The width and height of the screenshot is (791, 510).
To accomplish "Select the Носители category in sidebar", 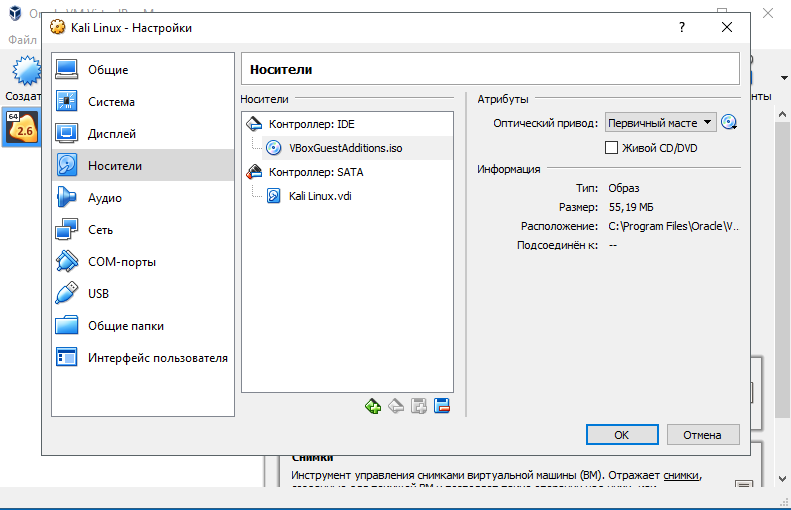I will (x=143, y=165).
